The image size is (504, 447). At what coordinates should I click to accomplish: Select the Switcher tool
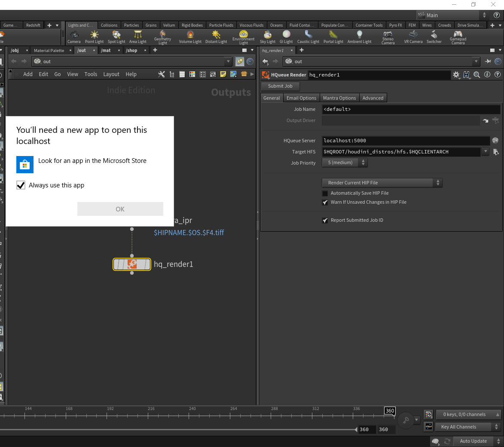click(434, 37)
